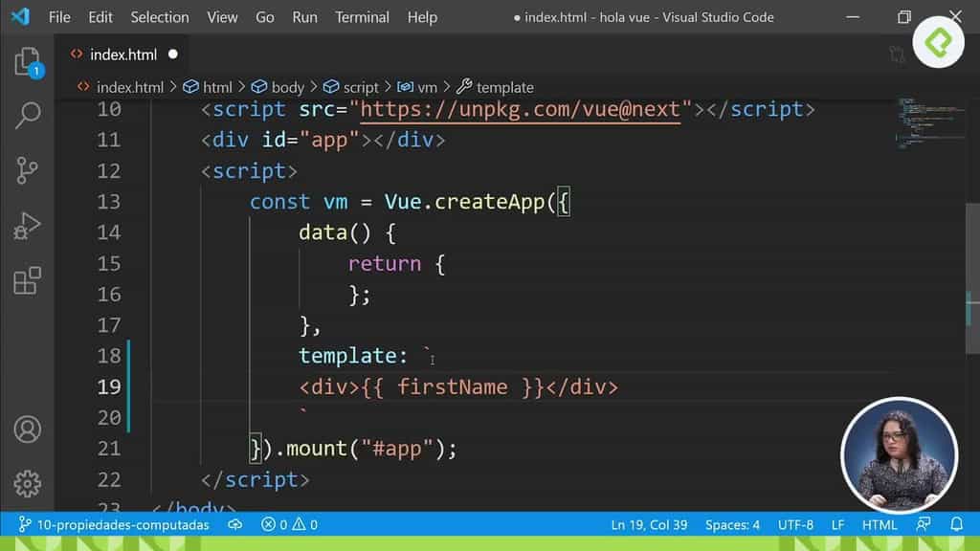Click the synchronize changes icon next to the branch
This screenshot has width=980, height=551.
[x=234, y=524]
